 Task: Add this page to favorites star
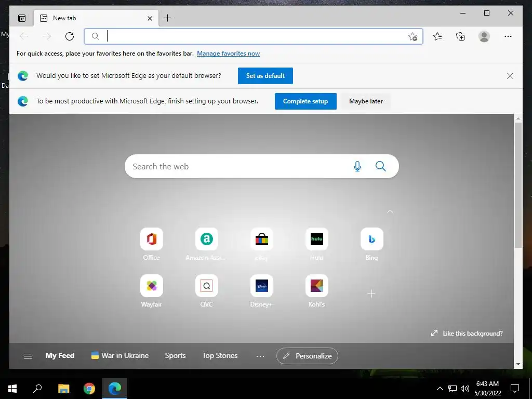[x=413, y=37]
